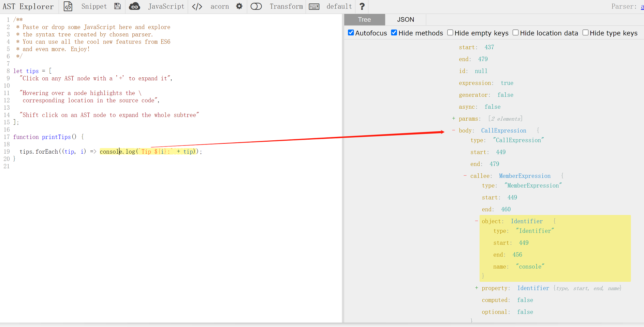Screen dimensions: 644x327
Task: Click the id: null entry
Action: coord(473,71)
